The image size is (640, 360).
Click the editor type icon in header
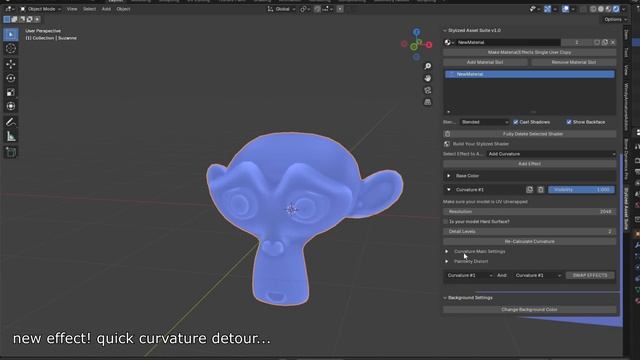click(9, 9)
